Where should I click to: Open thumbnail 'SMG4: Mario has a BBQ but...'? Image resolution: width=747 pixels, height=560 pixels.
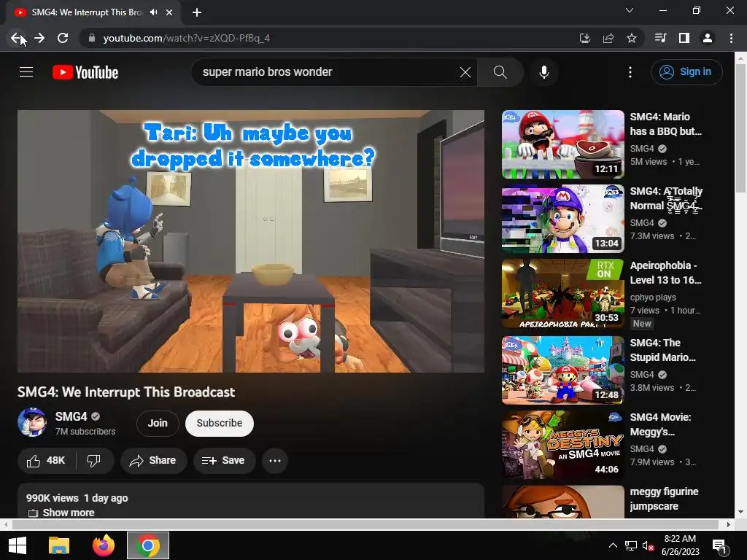click(562, 144)
